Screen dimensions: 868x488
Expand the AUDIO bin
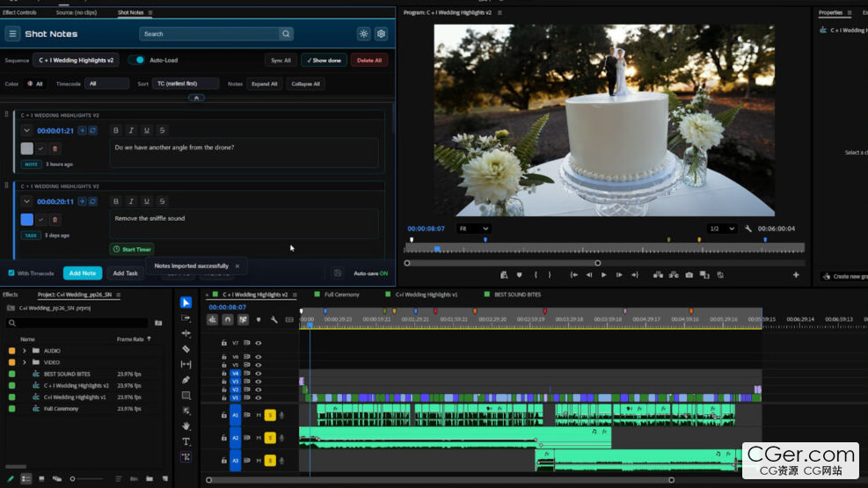[25, 351]
